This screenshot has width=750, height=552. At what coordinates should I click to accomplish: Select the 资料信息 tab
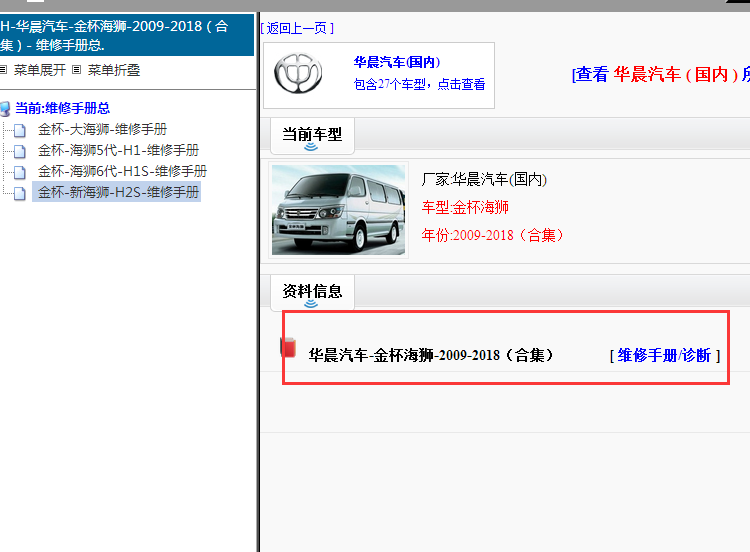point(312,292)
